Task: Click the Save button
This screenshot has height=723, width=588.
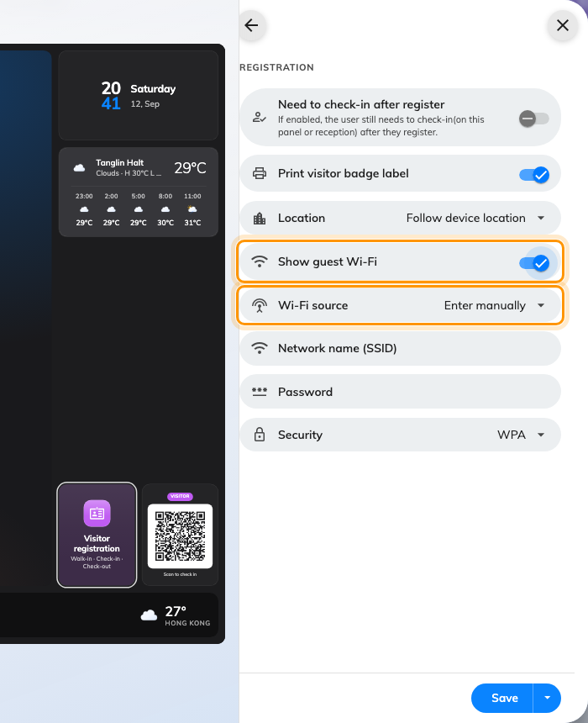Action: pos(502,698)
